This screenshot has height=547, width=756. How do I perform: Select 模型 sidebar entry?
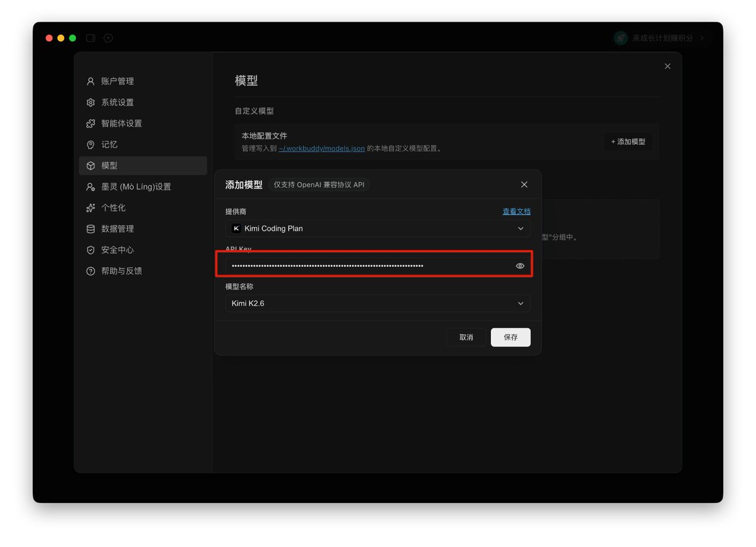pos(143,166)
